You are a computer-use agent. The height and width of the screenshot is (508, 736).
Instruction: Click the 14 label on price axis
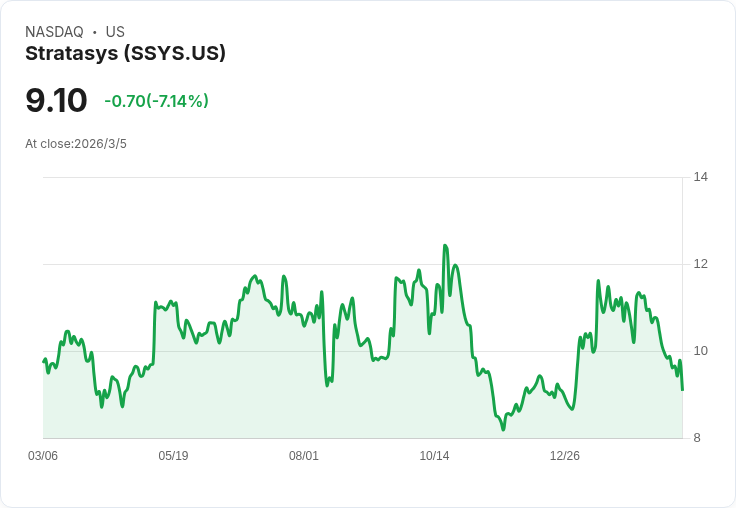tap(701, 177)
